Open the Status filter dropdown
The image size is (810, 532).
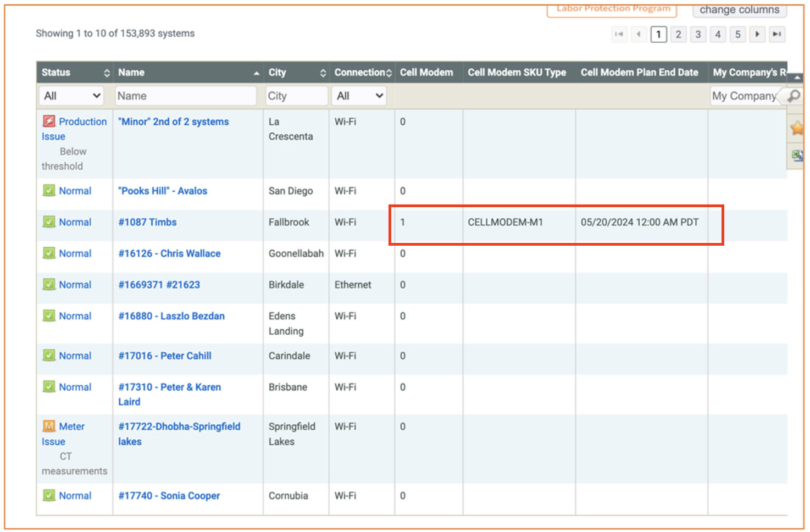point(71,96)
